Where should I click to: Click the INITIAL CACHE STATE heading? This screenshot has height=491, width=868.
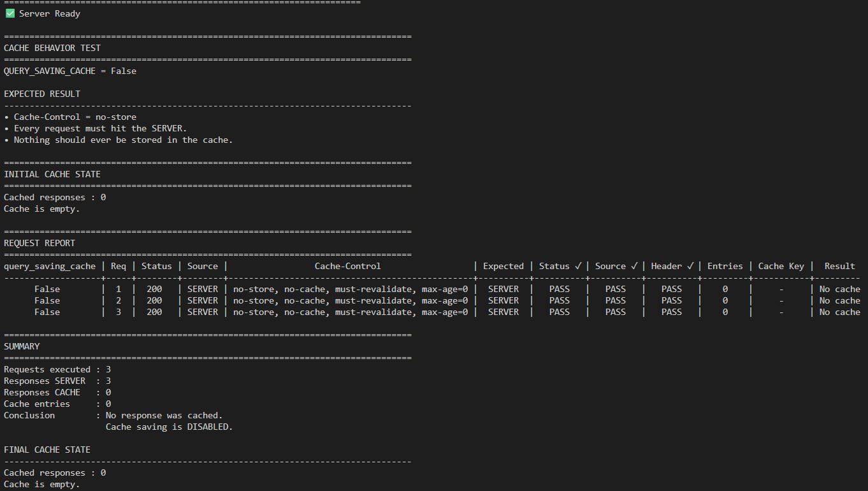coord(52,174)
